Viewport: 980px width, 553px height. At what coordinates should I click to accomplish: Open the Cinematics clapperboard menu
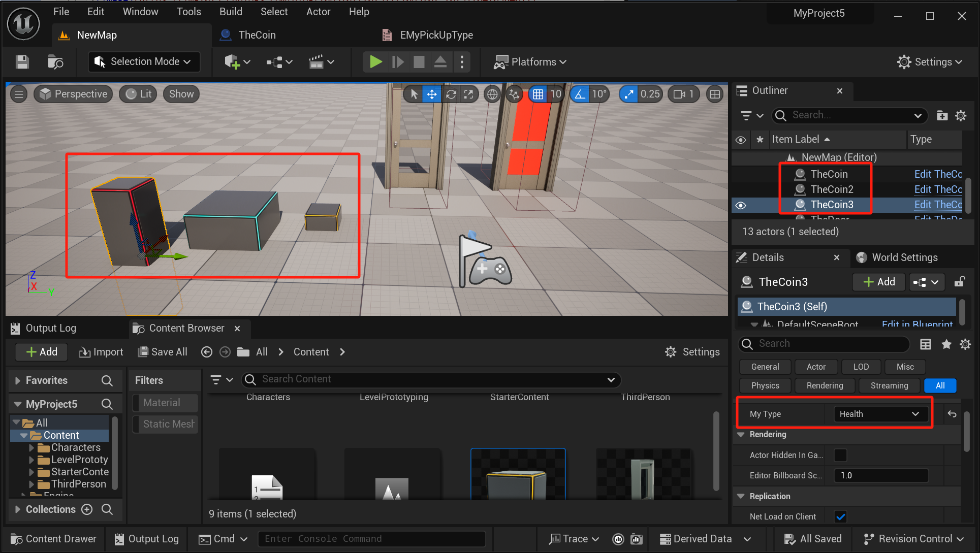(321, 62)
